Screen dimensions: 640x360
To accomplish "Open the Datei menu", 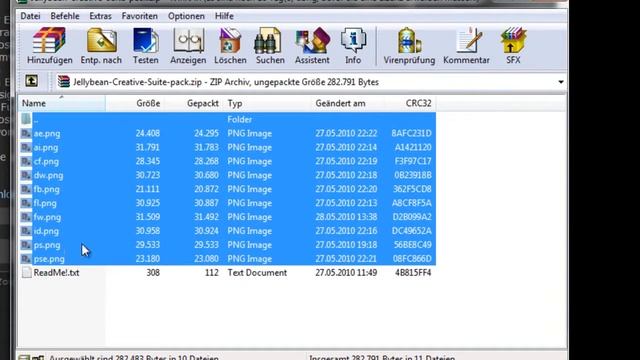I will pyautogui.click(x=30, y=16).
